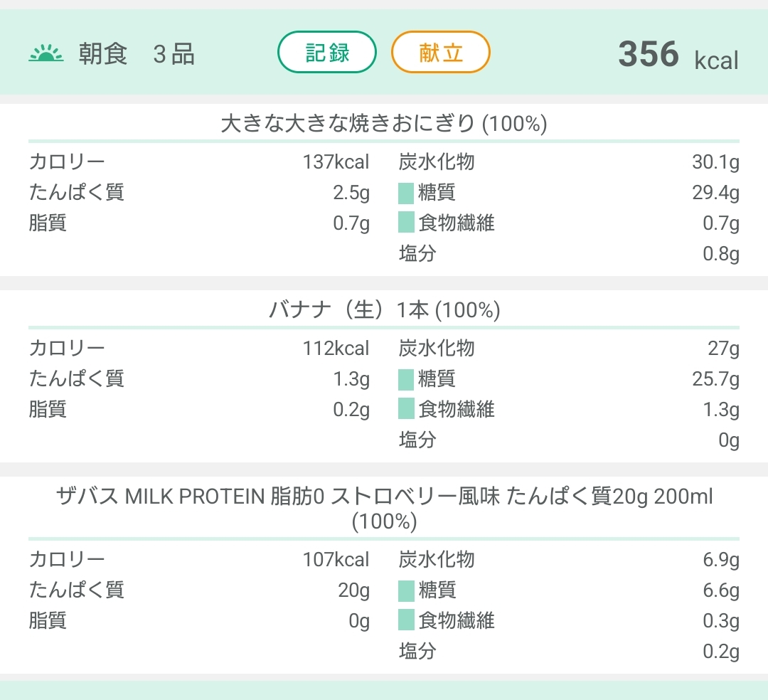Open the 大きな大きな焼きおにぎり item title
The height and width of the screenshot is (700, 768).
point(383,124)
